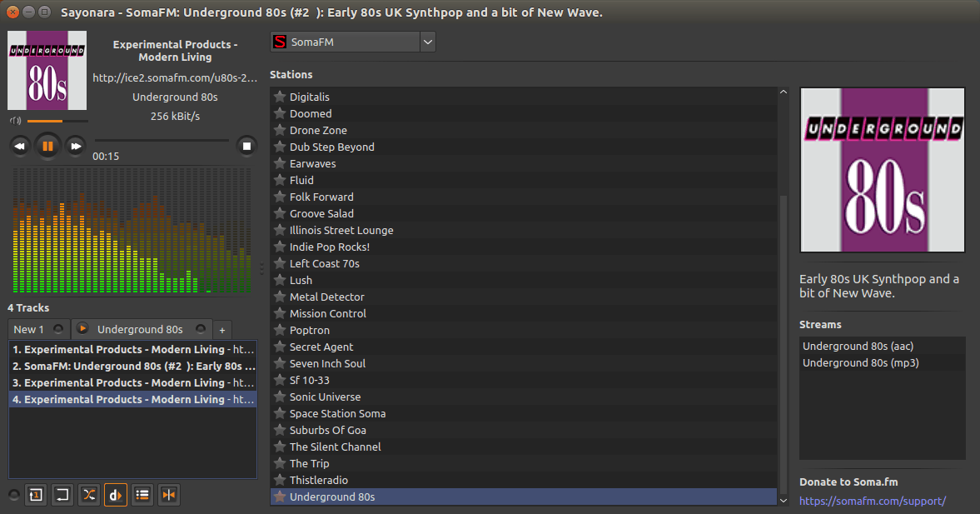Viewport: 980px width, 514px height.
Task: Select playlist track 4 Experimental Products
Action: pyautogui.click(x=132, y=400)
